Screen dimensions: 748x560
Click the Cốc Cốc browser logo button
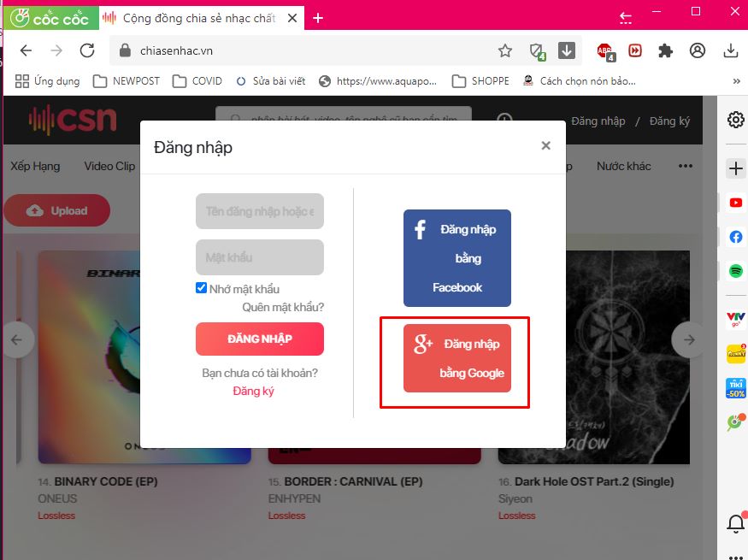(x=50, y=18)
